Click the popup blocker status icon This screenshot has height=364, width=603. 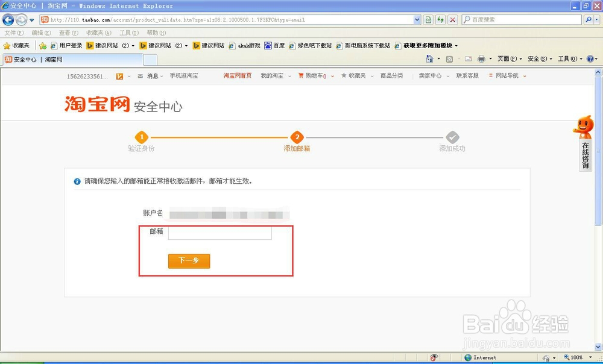(434, 357)
